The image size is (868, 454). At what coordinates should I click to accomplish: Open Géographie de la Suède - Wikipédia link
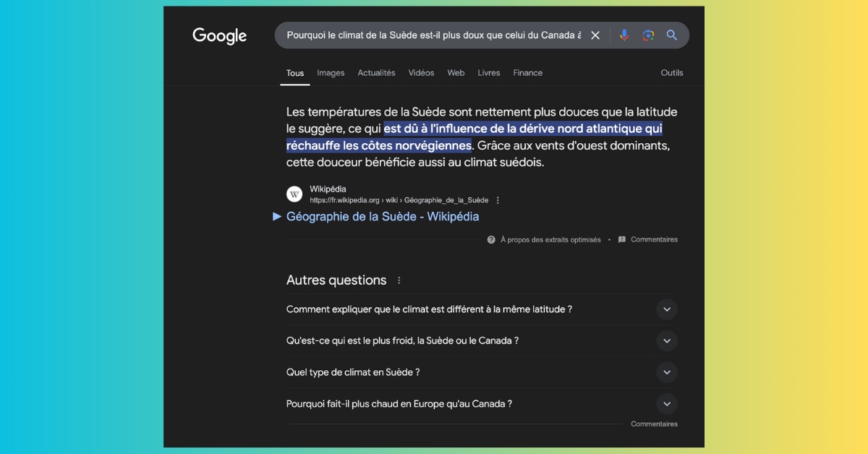(x=383, y=216)
